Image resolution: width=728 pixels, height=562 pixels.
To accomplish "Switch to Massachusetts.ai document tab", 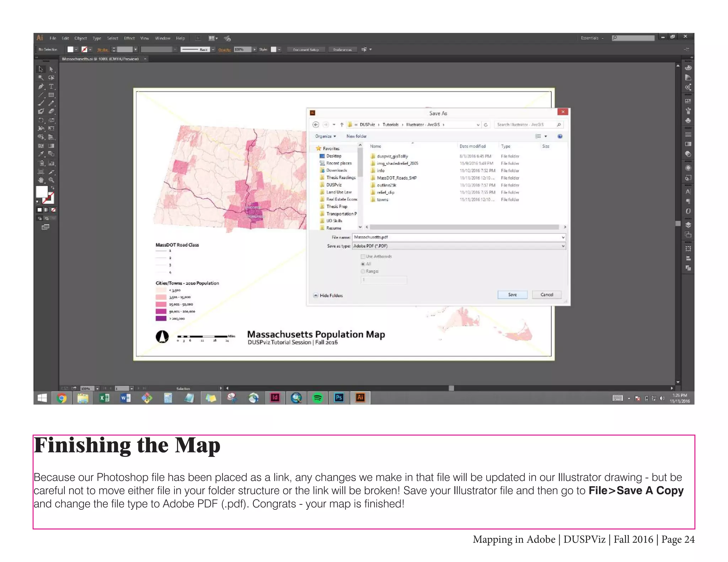I will coord(100,59).
